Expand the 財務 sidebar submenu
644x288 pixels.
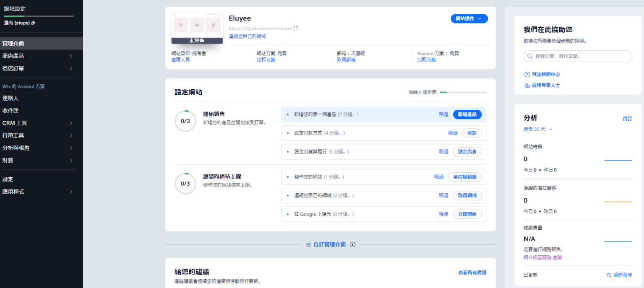[x=71, y=161]
